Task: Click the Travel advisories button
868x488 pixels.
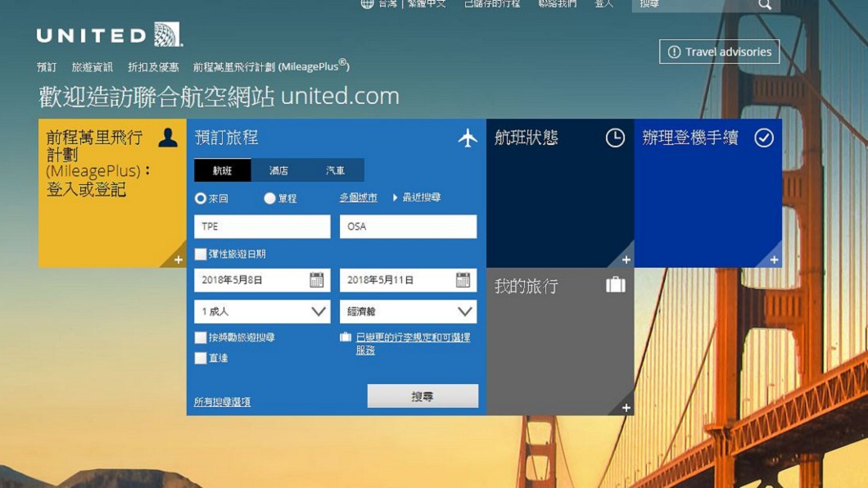Action: click(x=719, y=52)
